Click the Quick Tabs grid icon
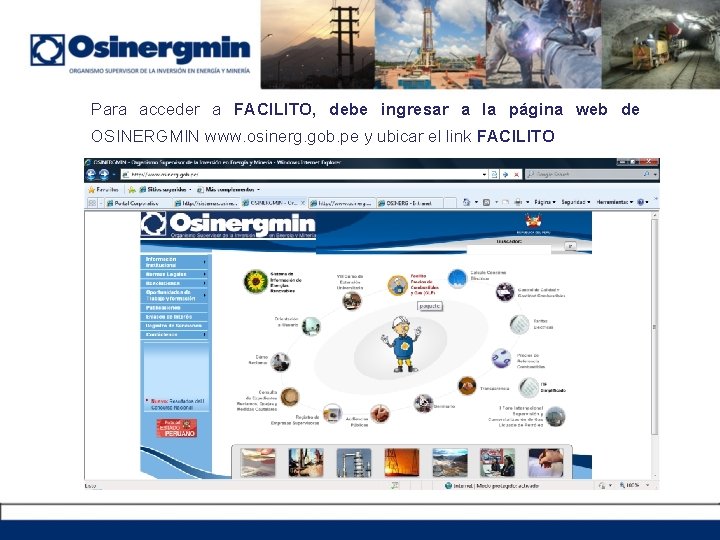Viewport: 720px width, 540px height. coord(92,203)
